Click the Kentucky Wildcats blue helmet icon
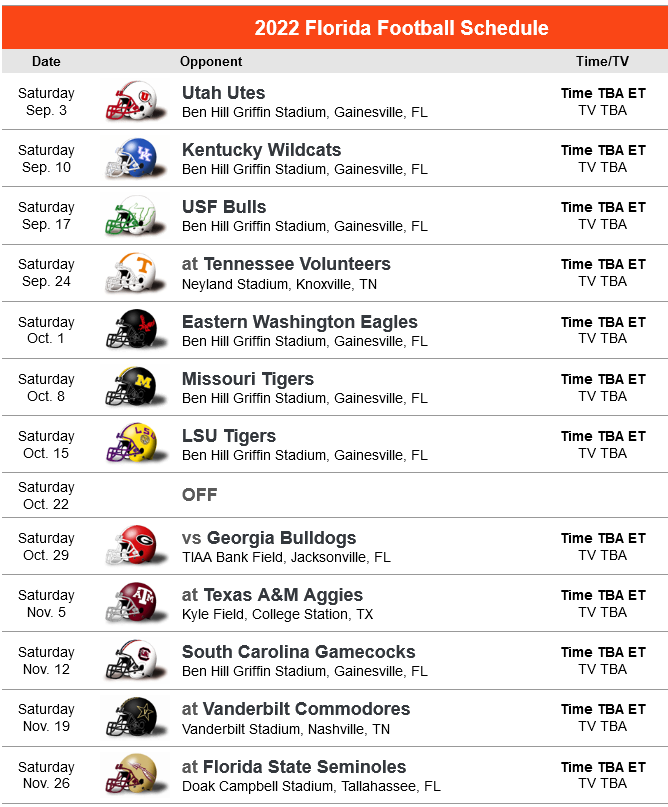Viewport: 668px width, 807px height. coord(135,157)
